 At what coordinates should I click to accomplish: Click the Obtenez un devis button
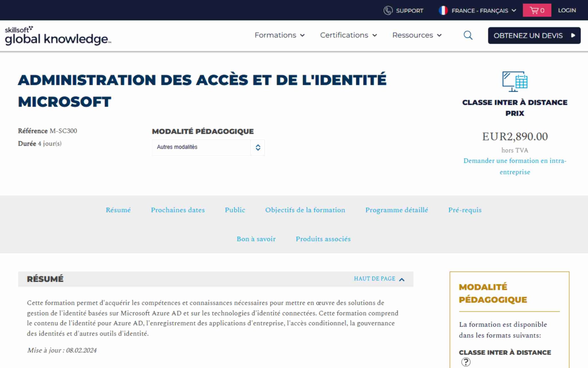[534, 35]
